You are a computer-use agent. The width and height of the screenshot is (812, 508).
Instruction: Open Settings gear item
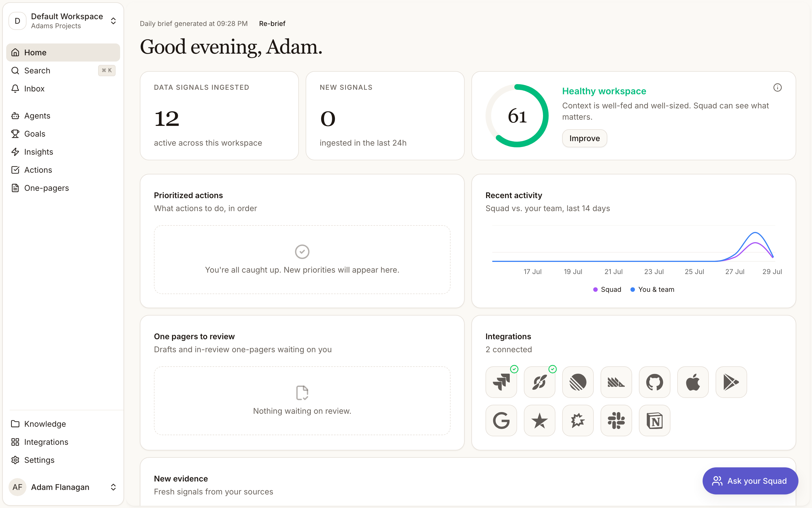tap(63, 460)
